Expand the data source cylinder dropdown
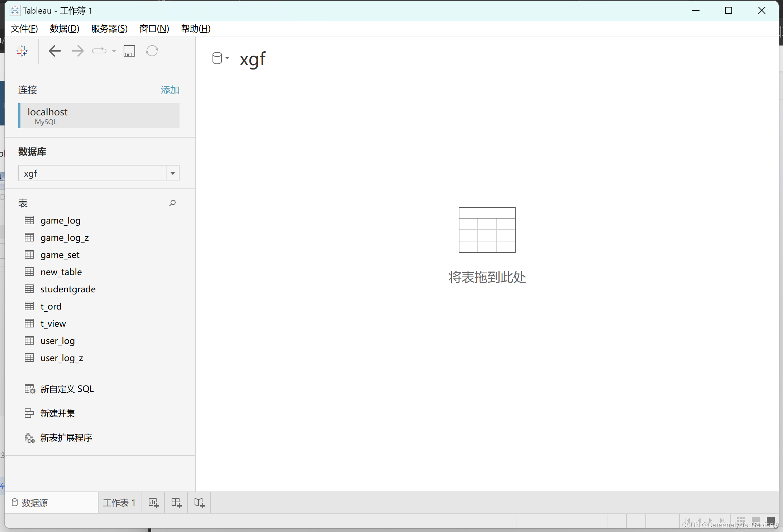The height and width of the screenshot is (532, 783). pyautogui.click(x=220, y=58)
